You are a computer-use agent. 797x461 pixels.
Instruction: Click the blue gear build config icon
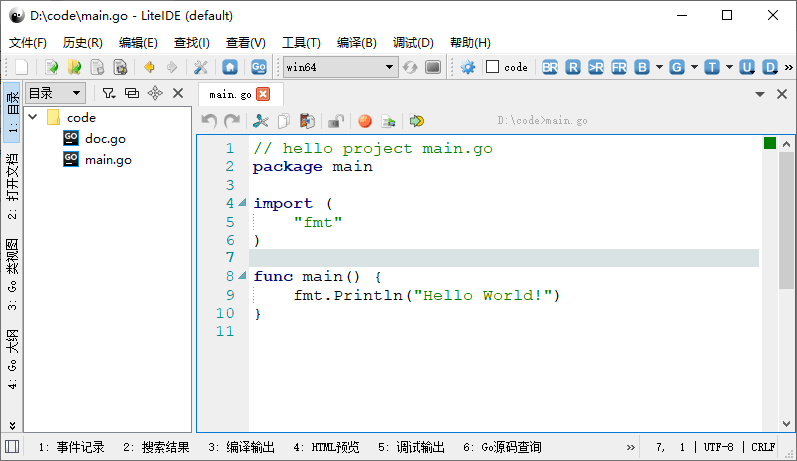pos(468,67)
